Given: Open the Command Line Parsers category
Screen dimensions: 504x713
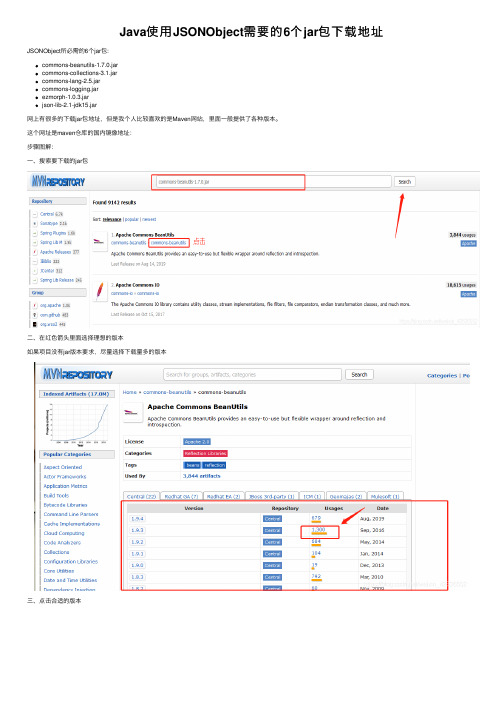Looking at the screenshot, I should point(71,514).
